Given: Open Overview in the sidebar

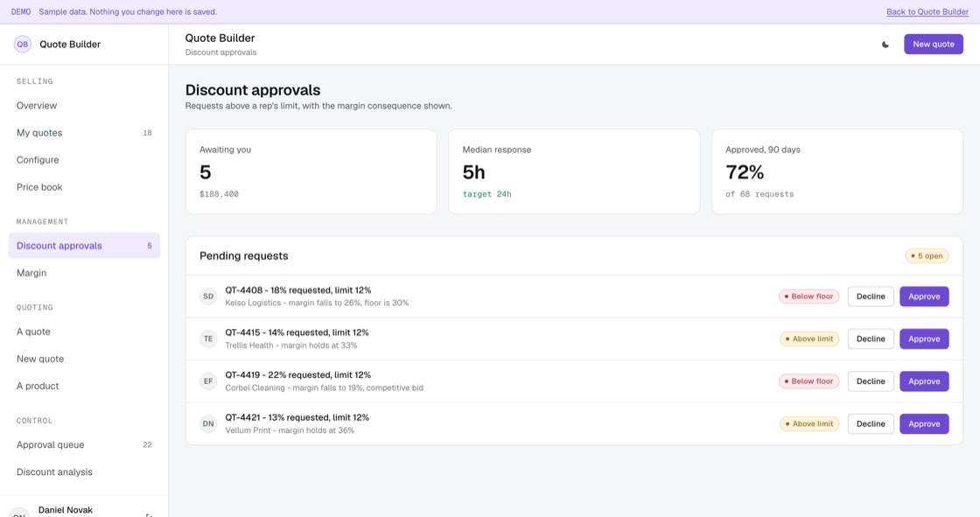Looking at the screenshot, I should coord(84,106).
